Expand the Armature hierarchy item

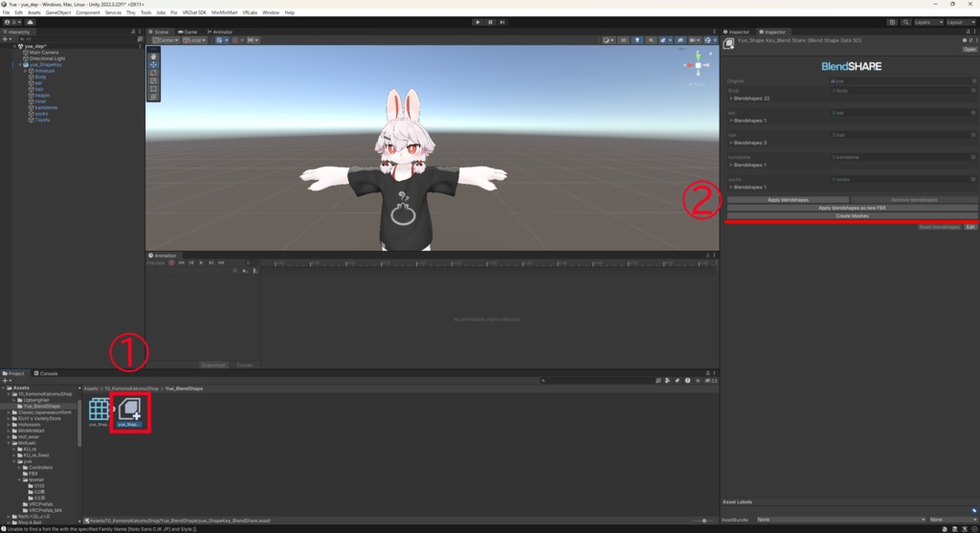click(26, 71)
